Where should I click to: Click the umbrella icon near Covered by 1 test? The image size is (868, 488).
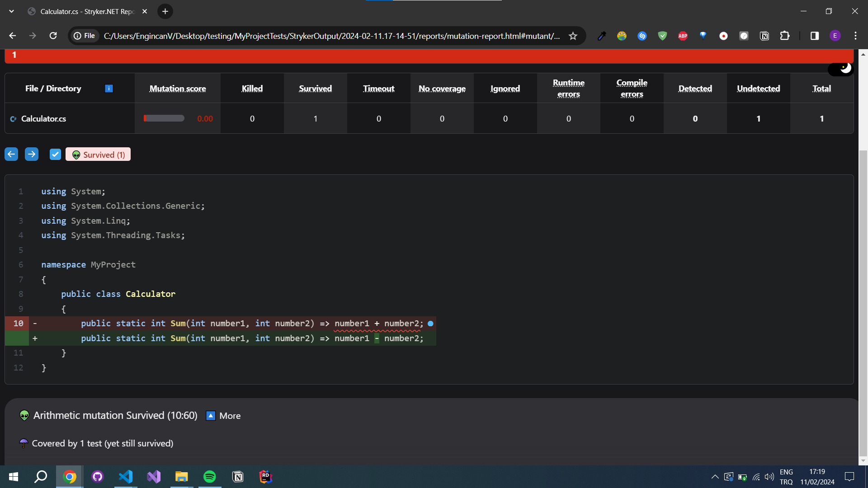tap(23, 443)
